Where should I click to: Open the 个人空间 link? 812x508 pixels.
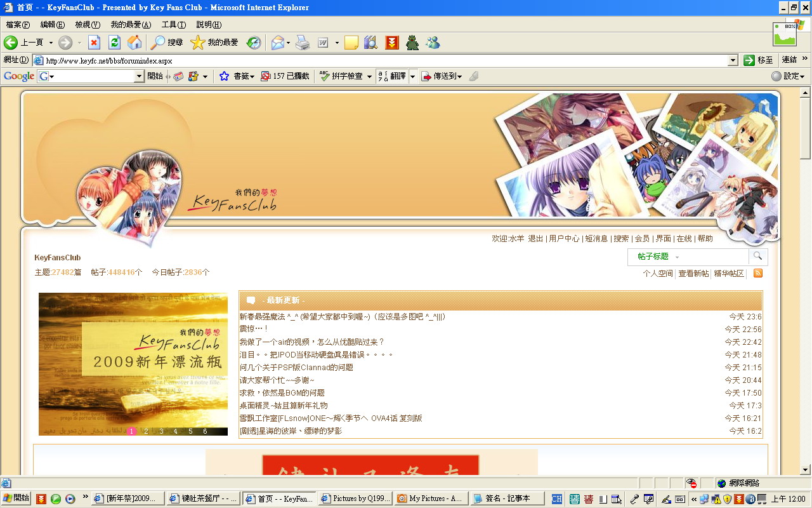click(x=658, y=274)
